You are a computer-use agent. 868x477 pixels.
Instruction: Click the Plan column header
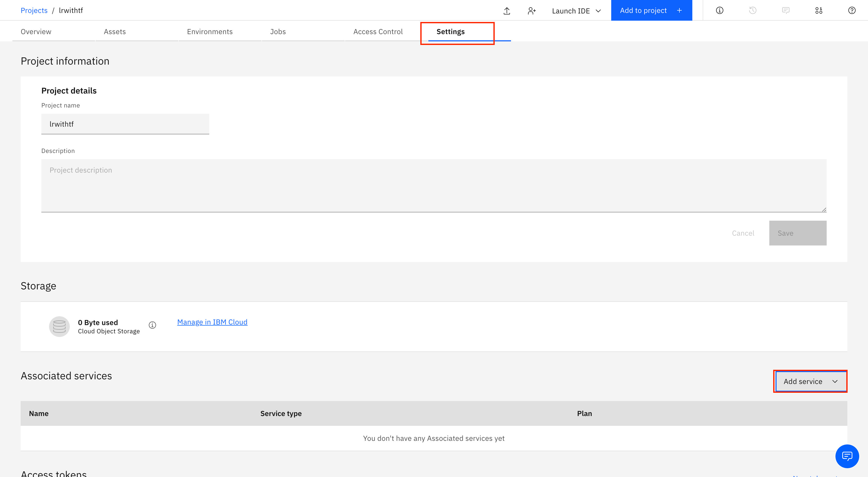point(584,414)
